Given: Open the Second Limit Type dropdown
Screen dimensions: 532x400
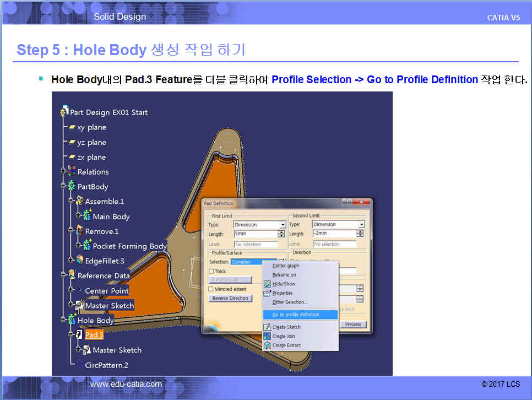Looking at the screenshot, I should (x=361, y=225).
